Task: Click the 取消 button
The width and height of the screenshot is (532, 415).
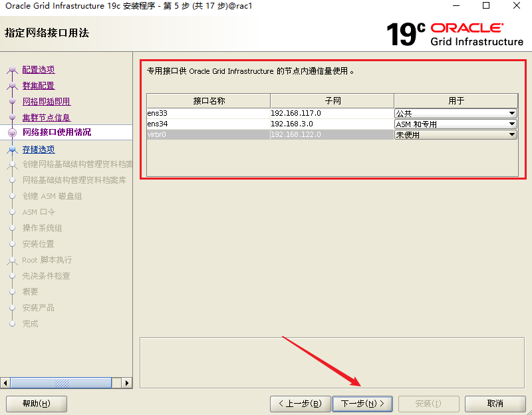Action: [x=495, y=404]
